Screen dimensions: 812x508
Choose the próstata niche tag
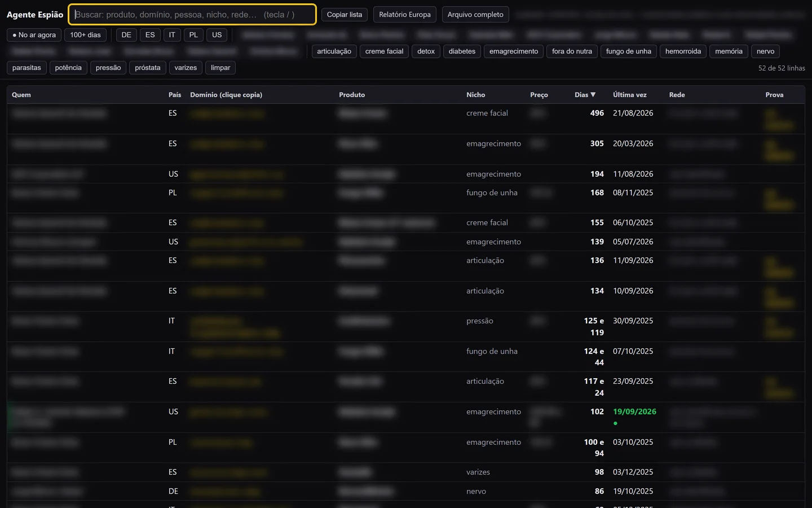click(148, 68)
